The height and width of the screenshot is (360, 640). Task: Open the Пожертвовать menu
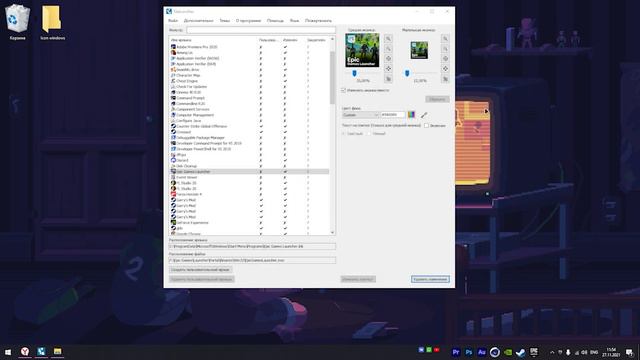pyautogui.click(x=318, y=20)
